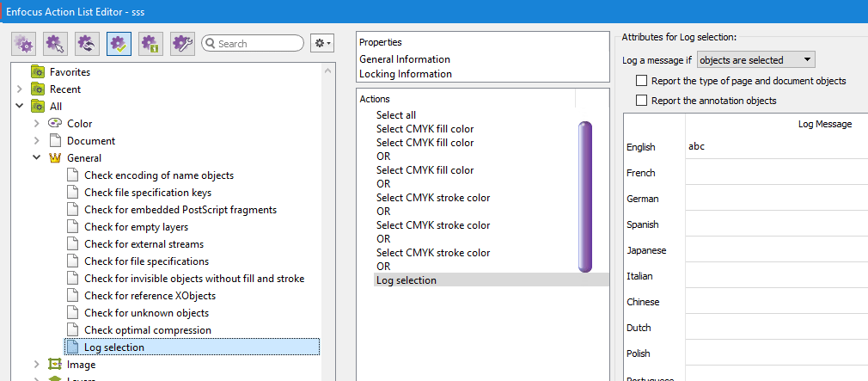Select the gear with cursor arrow icon

click(x=55, y=43)
